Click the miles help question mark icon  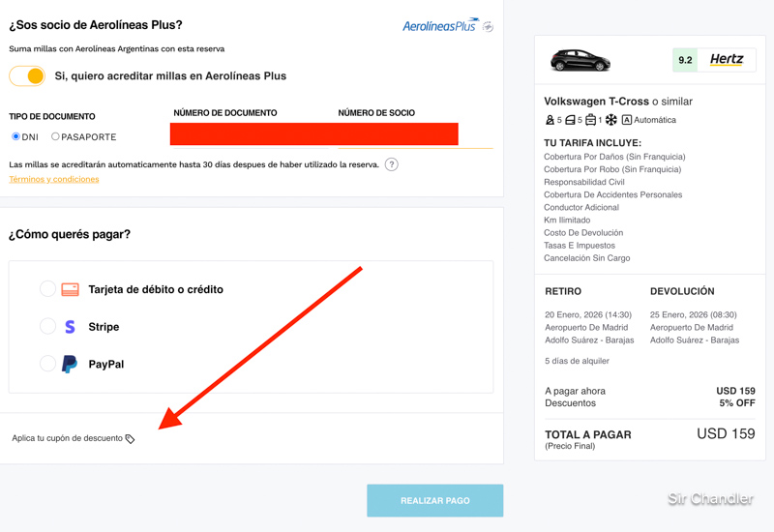pos(392,164)
